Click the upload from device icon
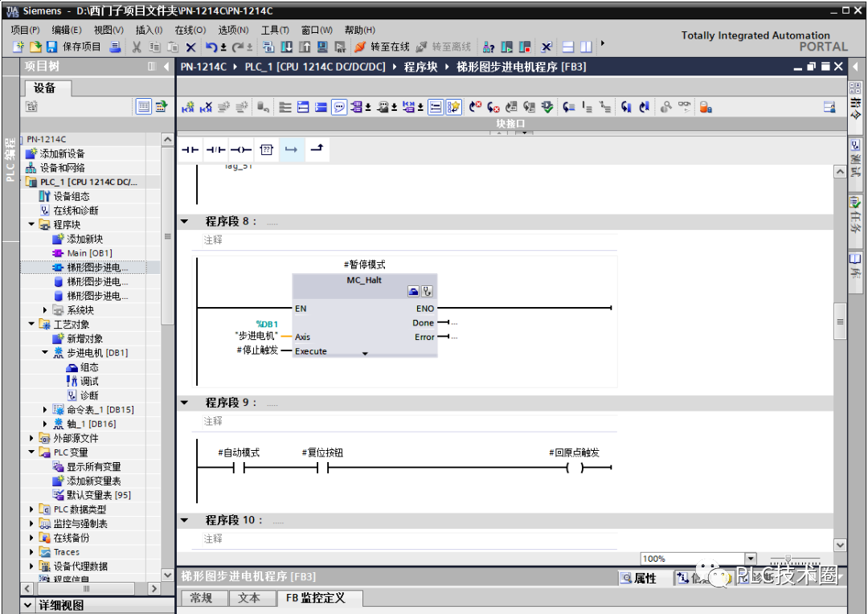 tap(305, 47)
